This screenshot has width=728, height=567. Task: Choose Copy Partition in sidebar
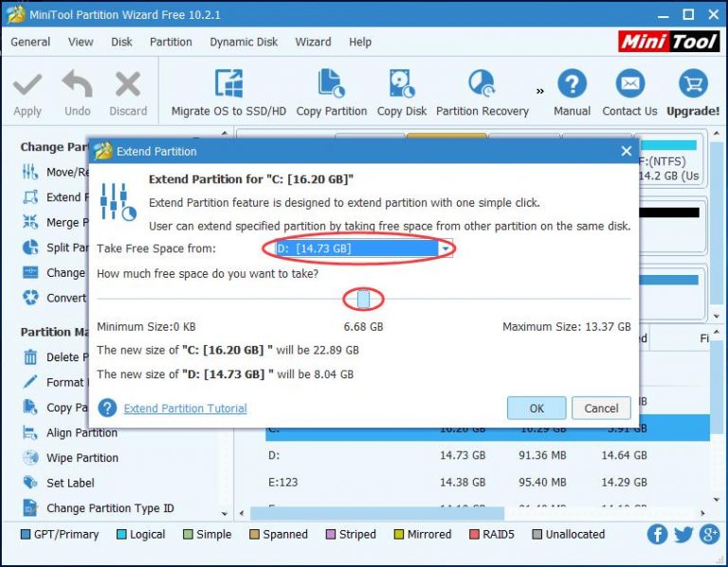(x=55, y=408)
